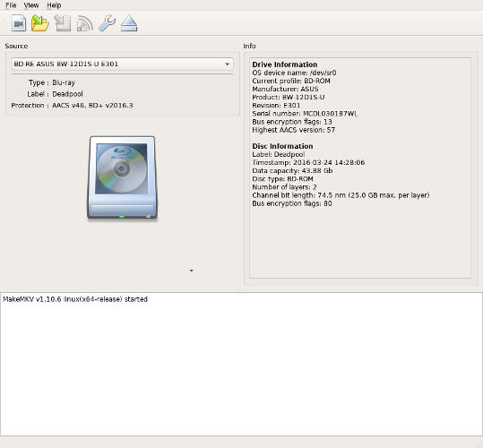The width and height of the screenshot is (483, 448).
Task: Click the backup disc toolbar icon
Action: pyautogui.click(x=63, y=23)
